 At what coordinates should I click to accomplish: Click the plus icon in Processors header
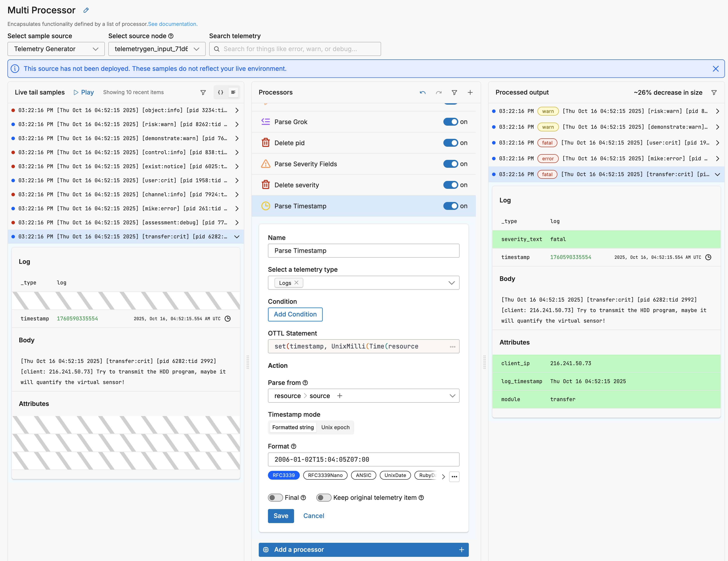click(x=470, y=92)
